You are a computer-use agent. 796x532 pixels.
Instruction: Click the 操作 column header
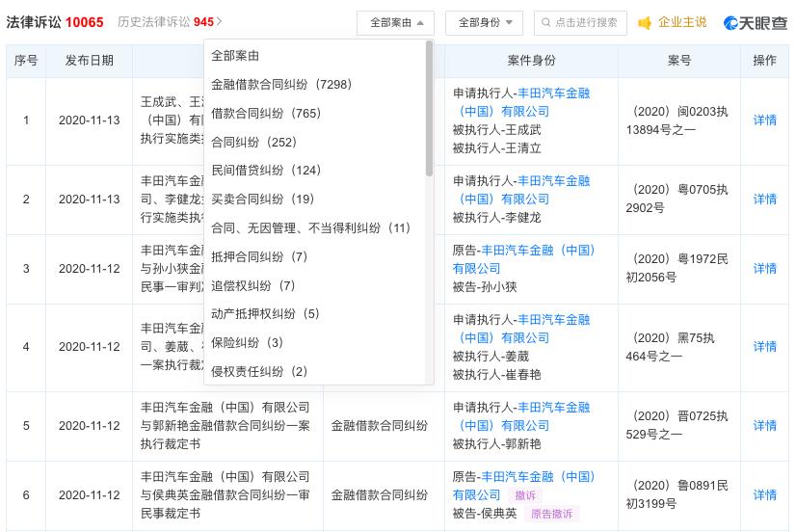click(x=764, y=61)
